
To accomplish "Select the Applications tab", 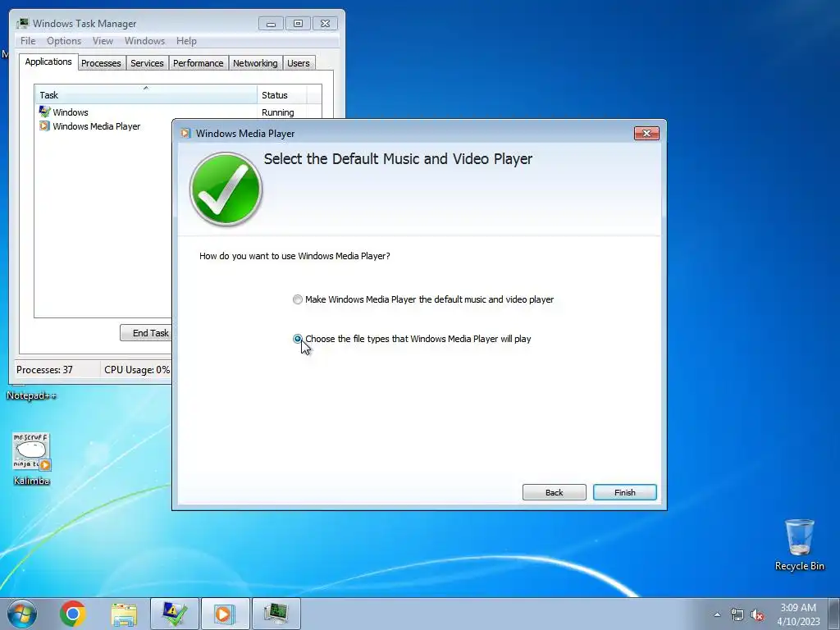I will pyautogui.click(x=48, y=62).
